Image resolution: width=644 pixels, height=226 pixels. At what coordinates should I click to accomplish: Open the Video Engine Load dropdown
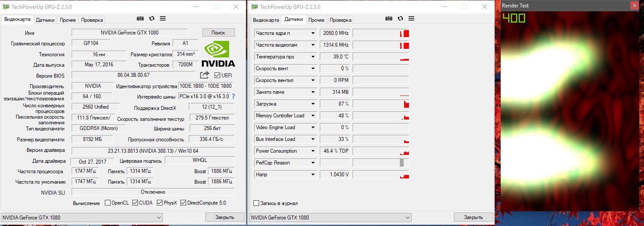[x=313, y=127]
